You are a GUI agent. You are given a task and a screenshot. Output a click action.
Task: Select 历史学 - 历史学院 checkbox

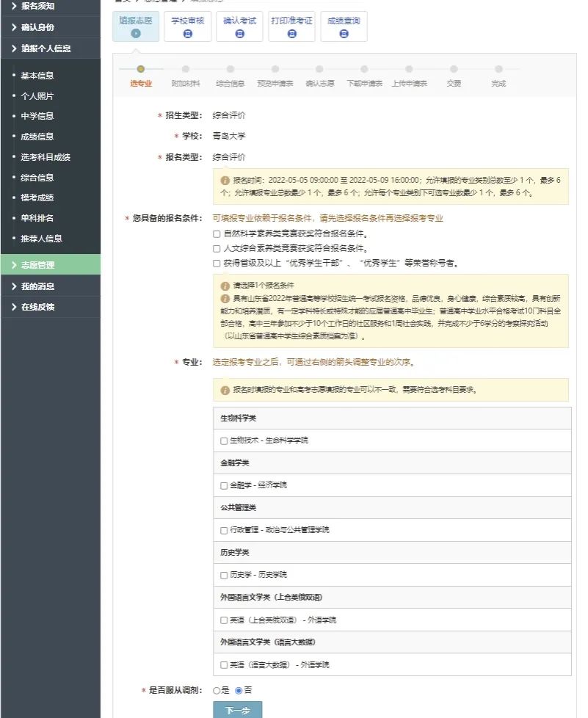(x=224, y=575)
